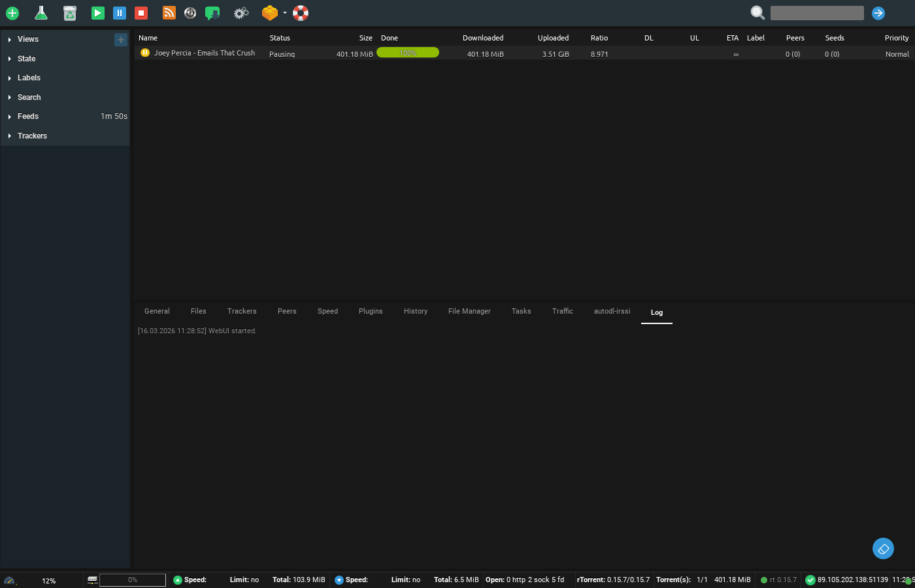The image size is (915, 588).
Task: Click the 100% done progress bar
Action: [x=407, y=52]
